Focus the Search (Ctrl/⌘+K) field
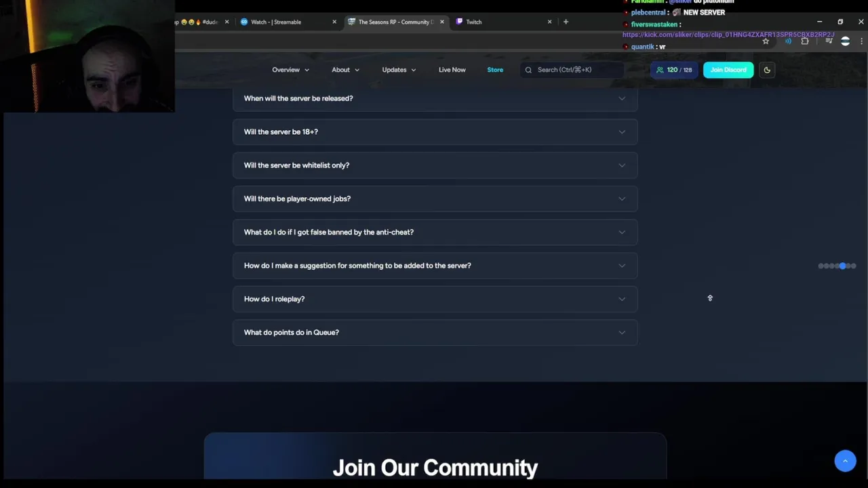Image resolution: width=868 pixels, height=488 pixels. (572, 70)
